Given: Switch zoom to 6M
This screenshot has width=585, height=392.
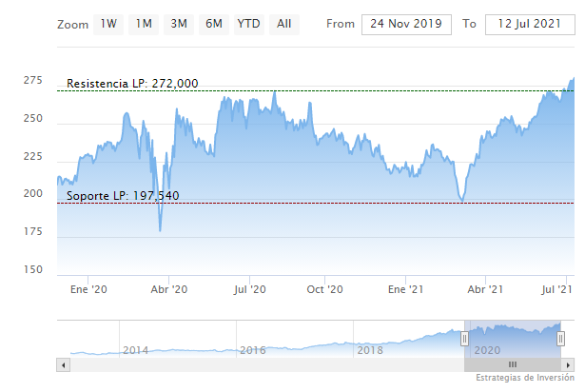Looking at the screenshot, I should click(213, 24).
